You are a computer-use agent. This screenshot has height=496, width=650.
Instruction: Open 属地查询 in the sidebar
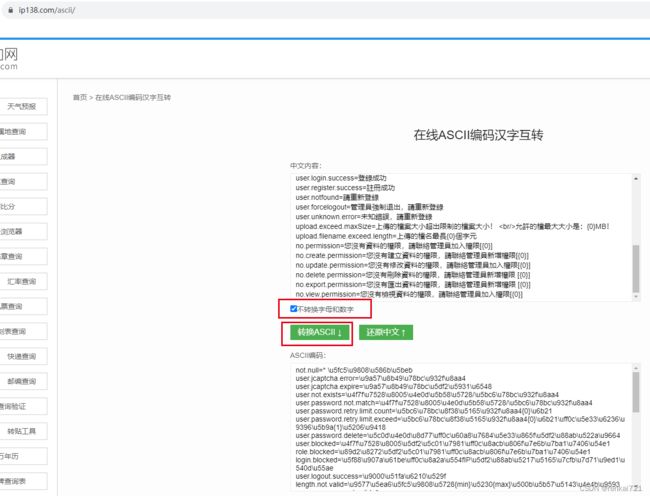coord(24,132)
